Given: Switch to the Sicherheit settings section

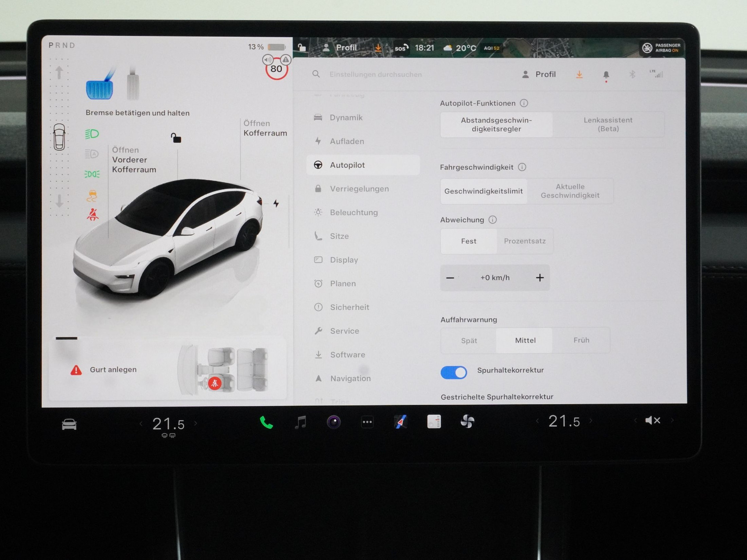Looking at the screenshot, I should click(x=350, y=307).
